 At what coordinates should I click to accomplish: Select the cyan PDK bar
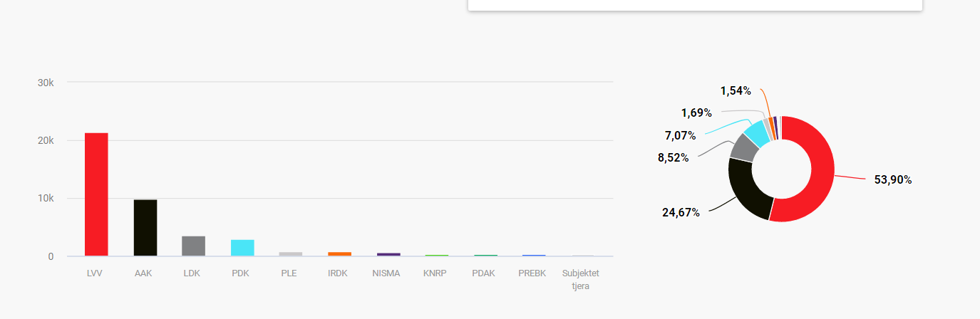(x=242, y=248)
